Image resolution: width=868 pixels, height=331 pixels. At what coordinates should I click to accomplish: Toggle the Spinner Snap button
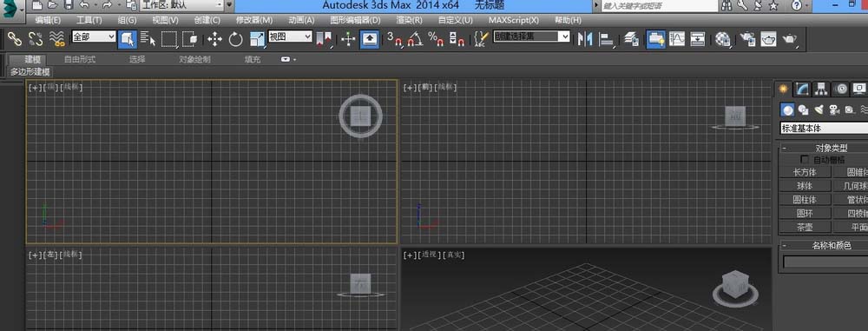pyautogui.click(x=457, y=39)
